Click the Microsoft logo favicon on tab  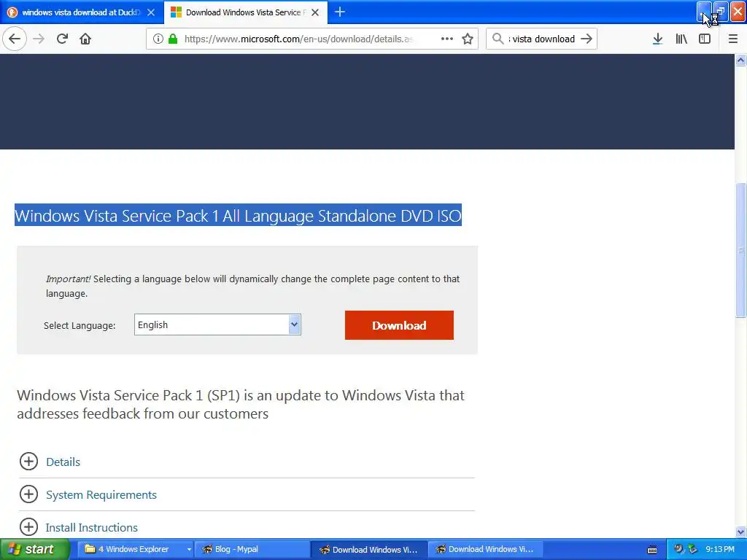click(x=176, y=12)
